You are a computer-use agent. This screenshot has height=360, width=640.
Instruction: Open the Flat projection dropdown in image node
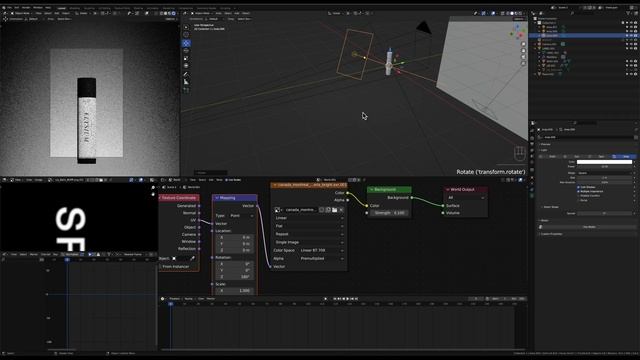pos(309,226)
